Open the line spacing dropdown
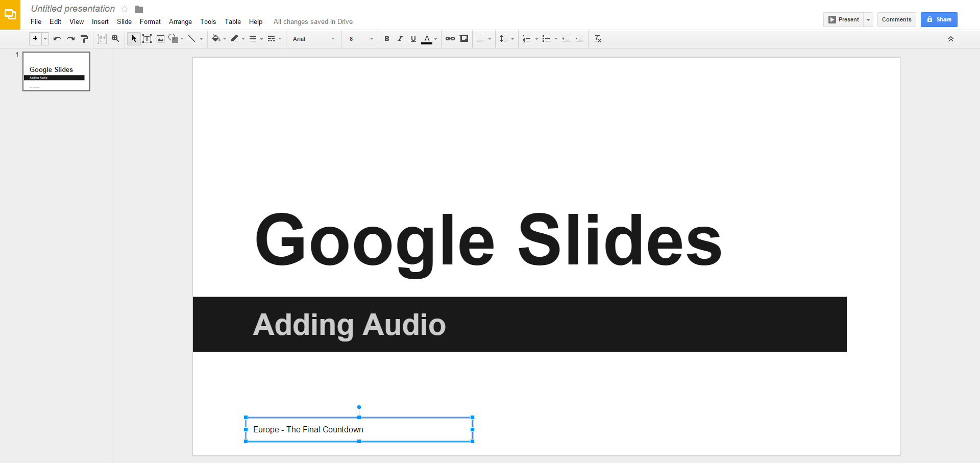 pyautogui.click(x=507, y=39)
